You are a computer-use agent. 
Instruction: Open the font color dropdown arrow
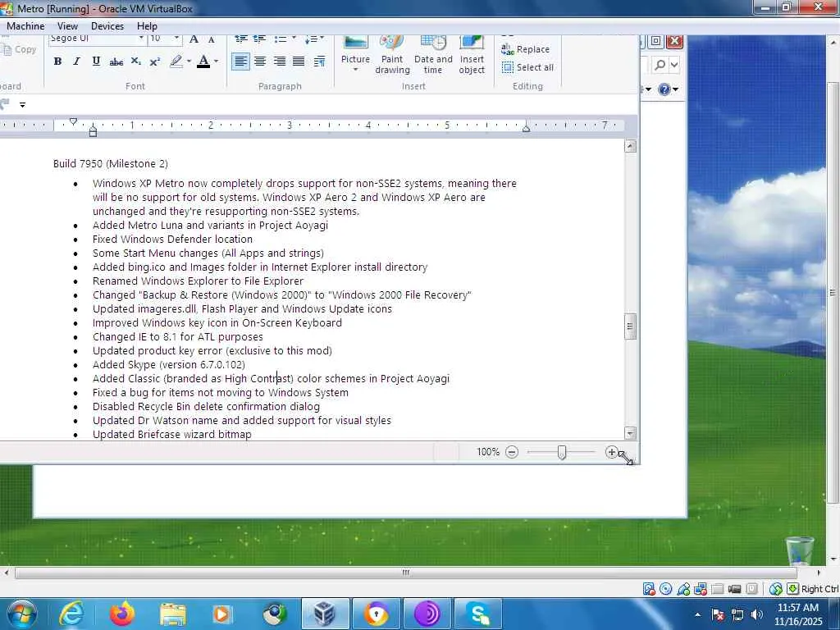pyautogui.click(x=216, y=62)
